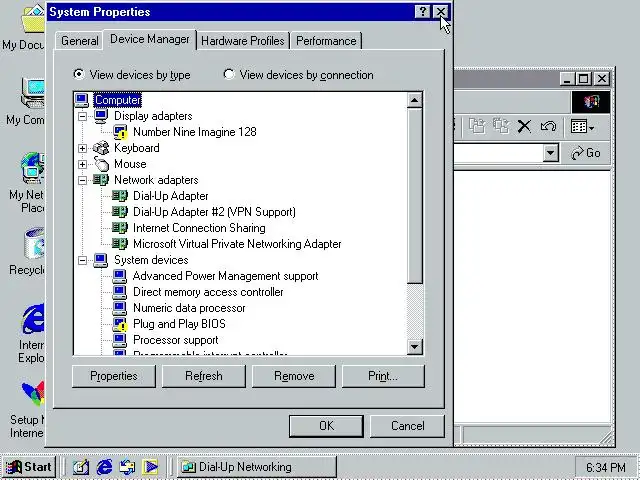
Task: Click the Dial-Up Networking taskbar button
Action: tap(257, 467)
